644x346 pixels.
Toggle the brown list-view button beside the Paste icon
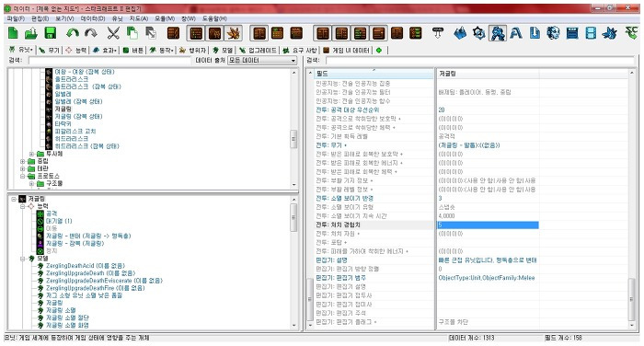173,33
